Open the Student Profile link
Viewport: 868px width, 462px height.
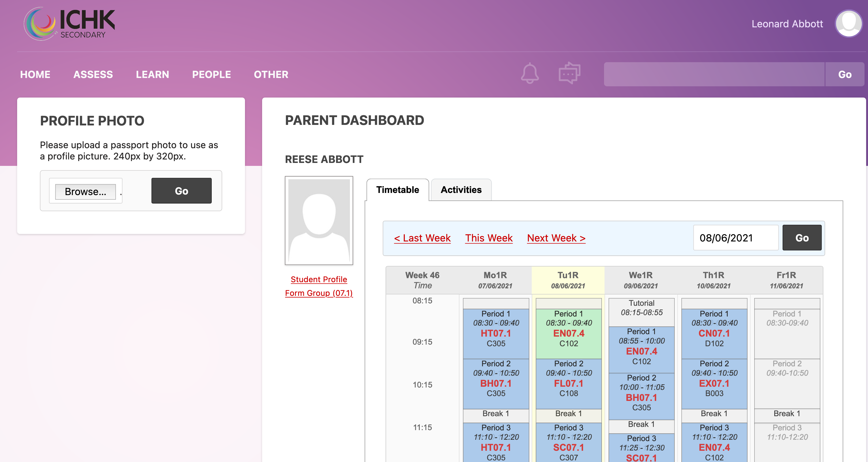click(x=319, y=279)
